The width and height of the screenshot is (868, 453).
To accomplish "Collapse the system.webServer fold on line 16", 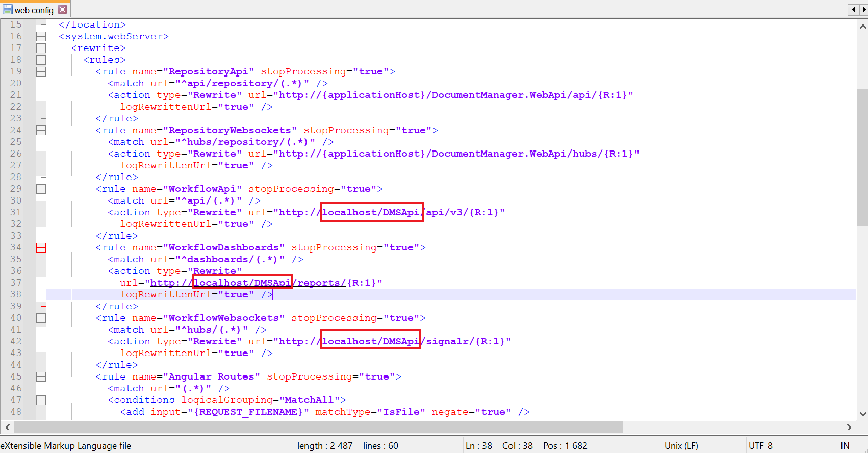I will 41,36.
